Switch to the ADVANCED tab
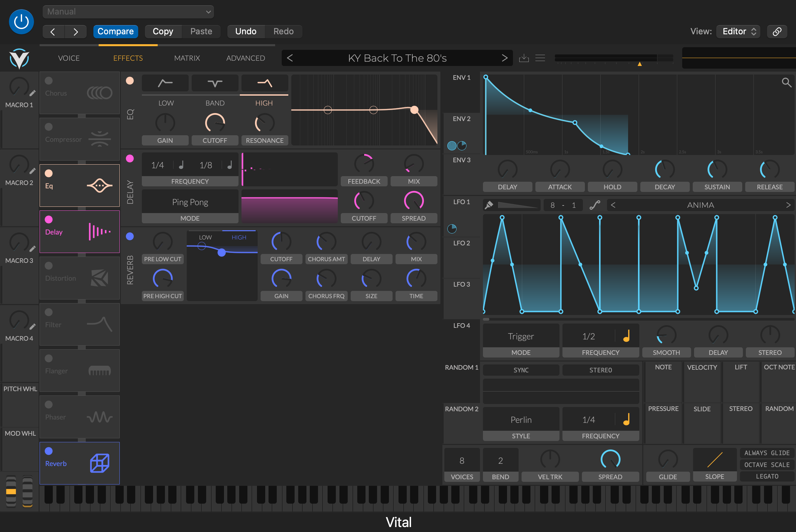 click(246, 58)
